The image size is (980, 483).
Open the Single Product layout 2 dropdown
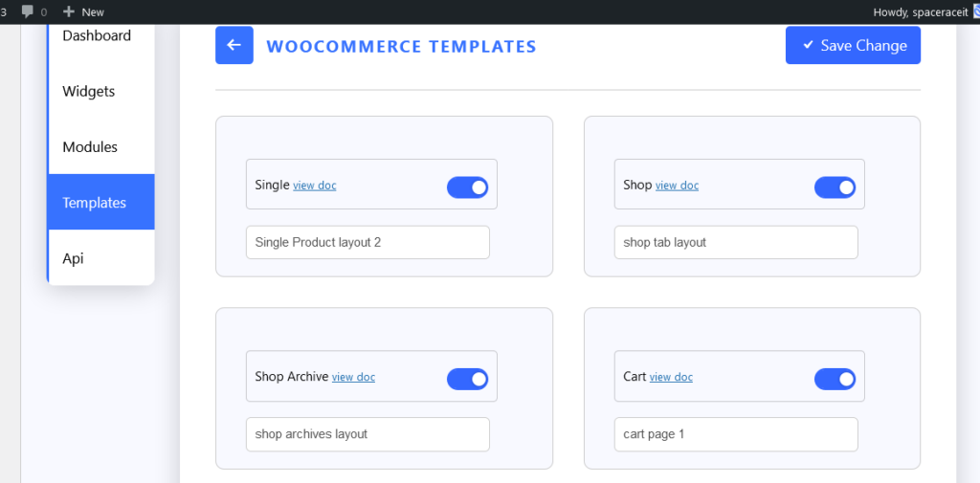pos(368,242)
